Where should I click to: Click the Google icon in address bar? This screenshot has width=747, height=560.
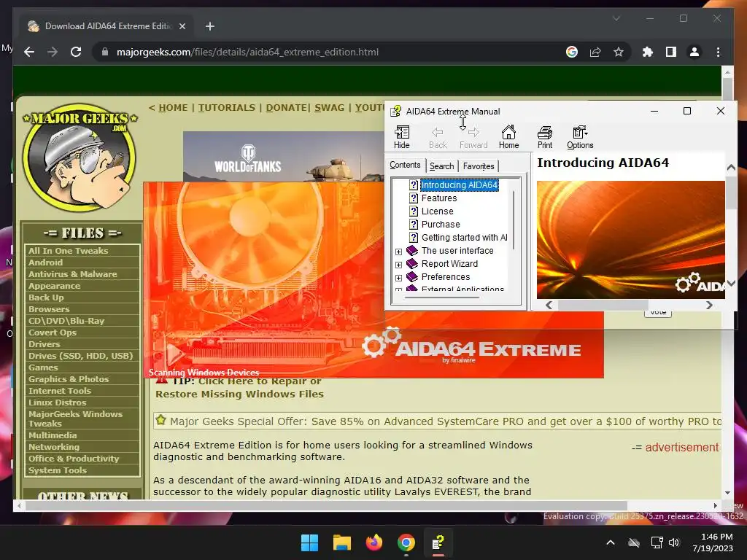coord(572,52)
